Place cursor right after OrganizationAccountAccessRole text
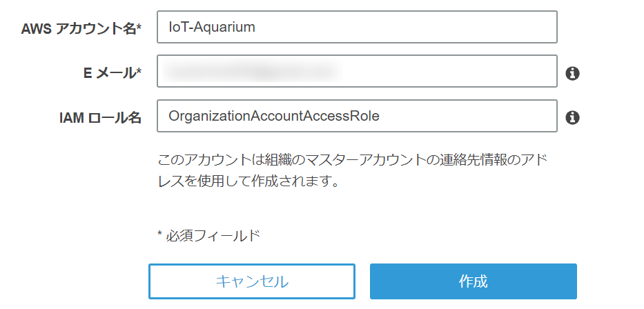 (381, 117)
